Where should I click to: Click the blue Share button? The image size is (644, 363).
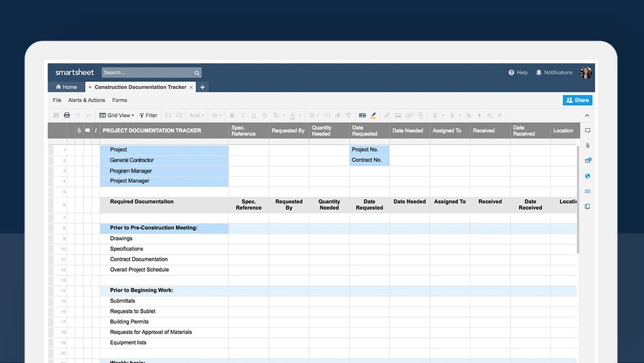[x=577, y=100]
